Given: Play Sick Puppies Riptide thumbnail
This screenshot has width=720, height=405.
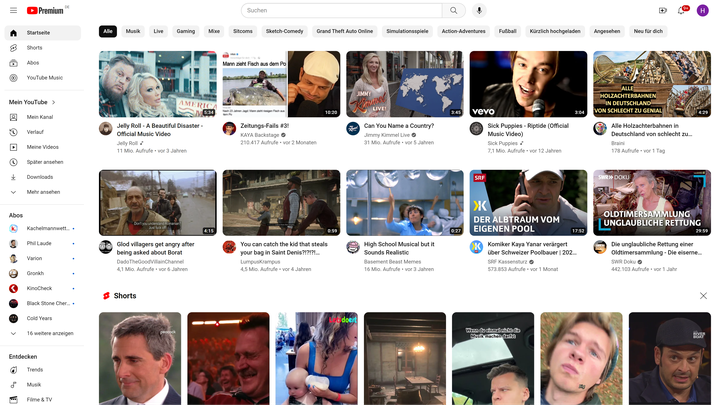Looking at the screenshot, I should tap(528, 84).
